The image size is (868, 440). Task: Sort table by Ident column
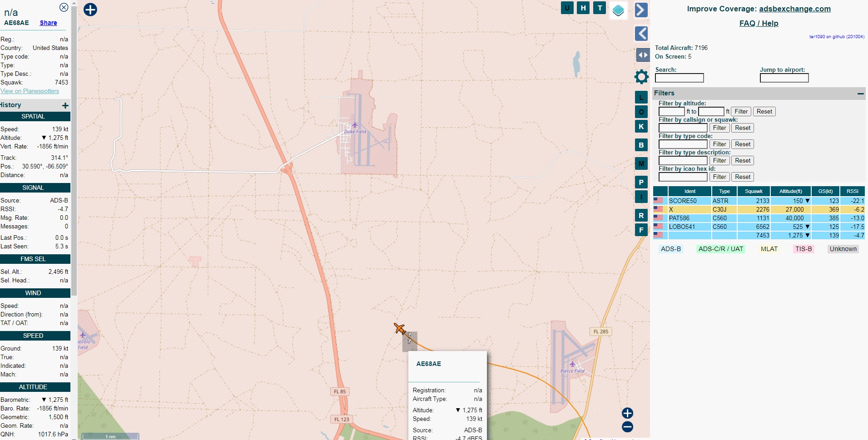[x=690, y=191]
